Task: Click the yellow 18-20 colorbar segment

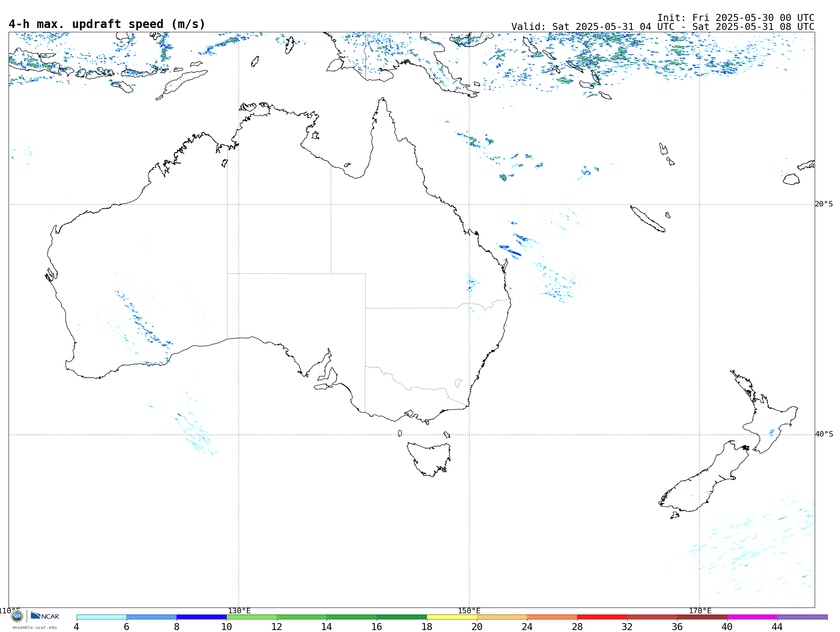Action: 452,617
